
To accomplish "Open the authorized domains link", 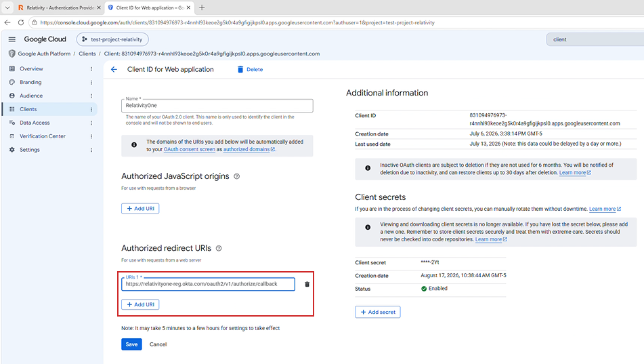I will click(249, 149).
